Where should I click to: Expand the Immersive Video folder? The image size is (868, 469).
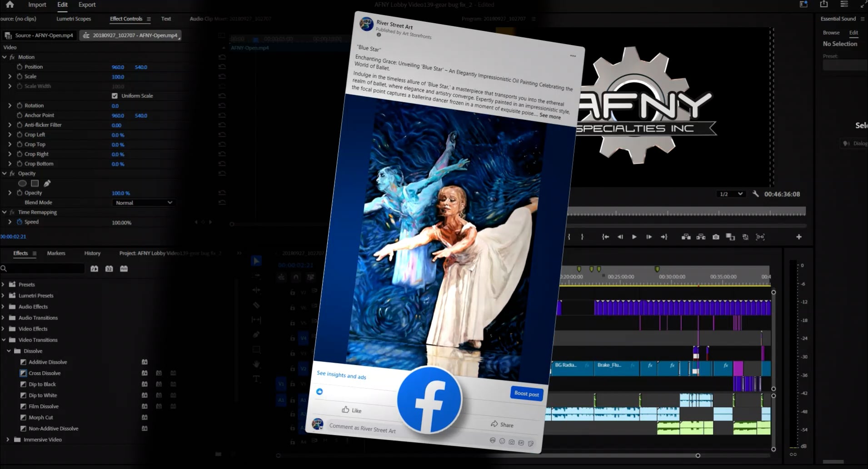click(8, 439)
